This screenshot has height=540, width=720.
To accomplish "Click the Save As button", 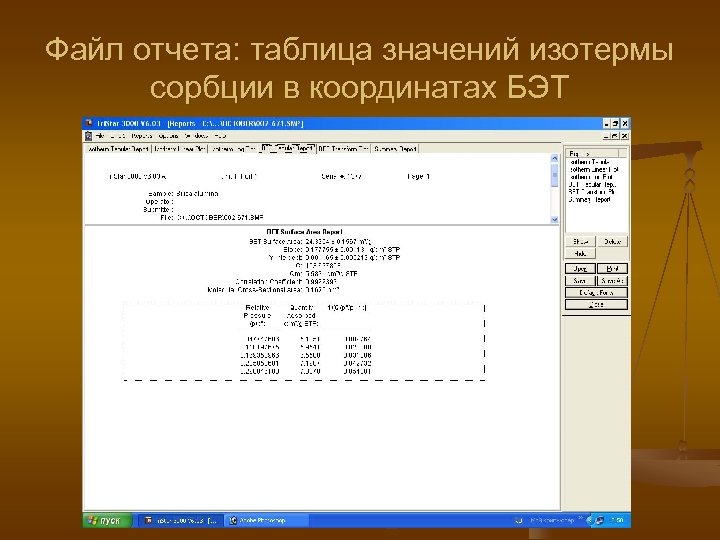I will (612, 281).
